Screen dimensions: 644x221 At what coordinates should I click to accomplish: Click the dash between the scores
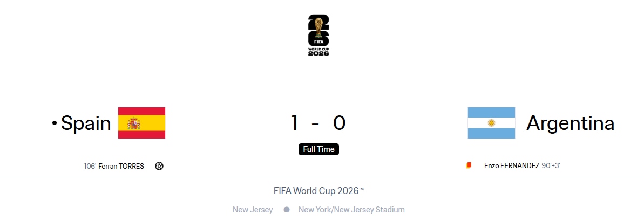point(315,123)
